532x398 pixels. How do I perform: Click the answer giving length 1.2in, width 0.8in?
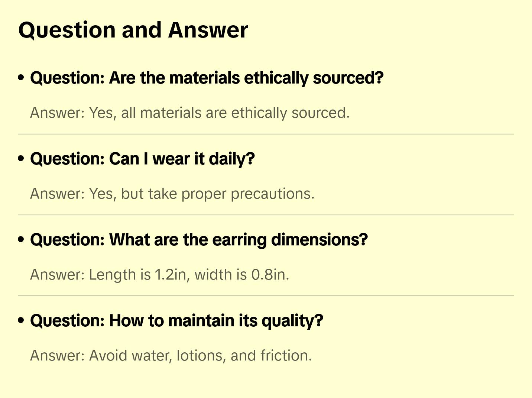pyautogui.click(x=160, y=275)
